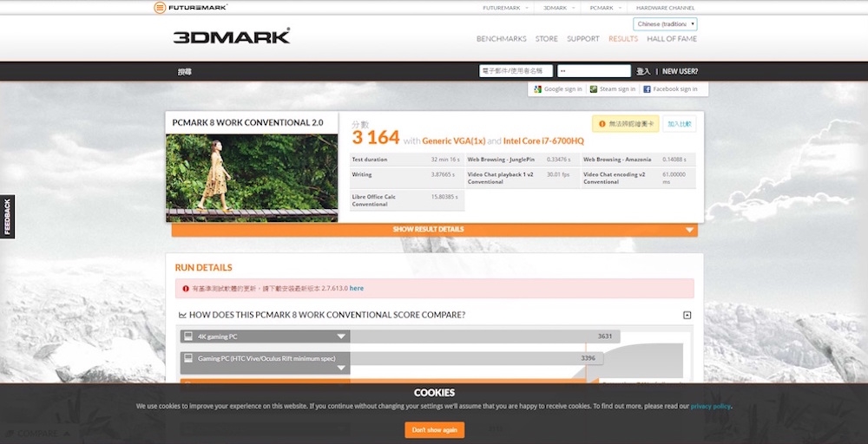Click the PCMARK 8 WORK CONVENTIONAL 2.0 title
868x444 pixels.
[x=247, y=123]
